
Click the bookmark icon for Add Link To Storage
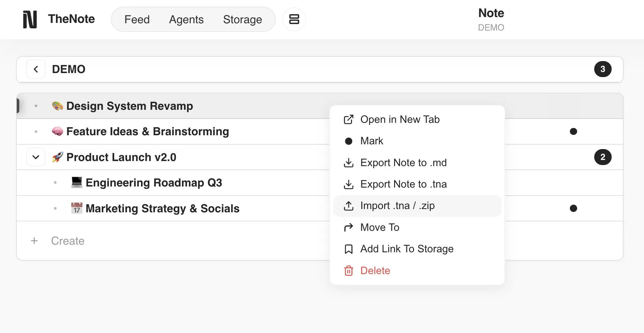349,249
